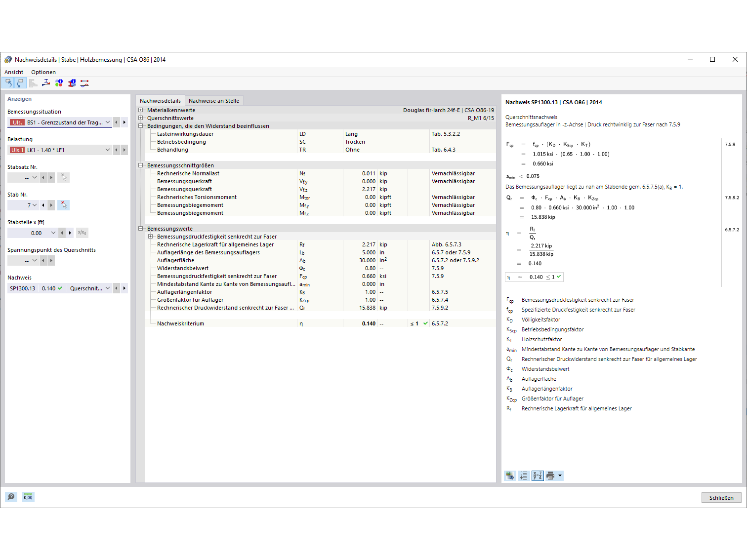Open the Belastung LK1 dropdown
This screenshot has height=560, width=747.
point(108,150)
